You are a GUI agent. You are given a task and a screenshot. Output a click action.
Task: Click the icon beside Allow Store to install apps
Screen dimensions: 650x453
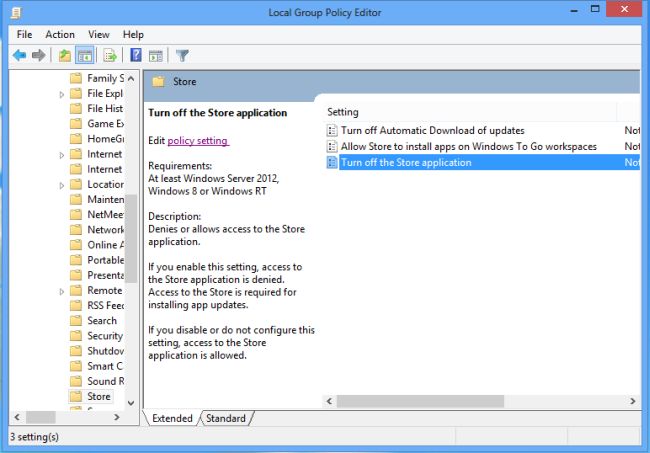(x=332, y=146)
